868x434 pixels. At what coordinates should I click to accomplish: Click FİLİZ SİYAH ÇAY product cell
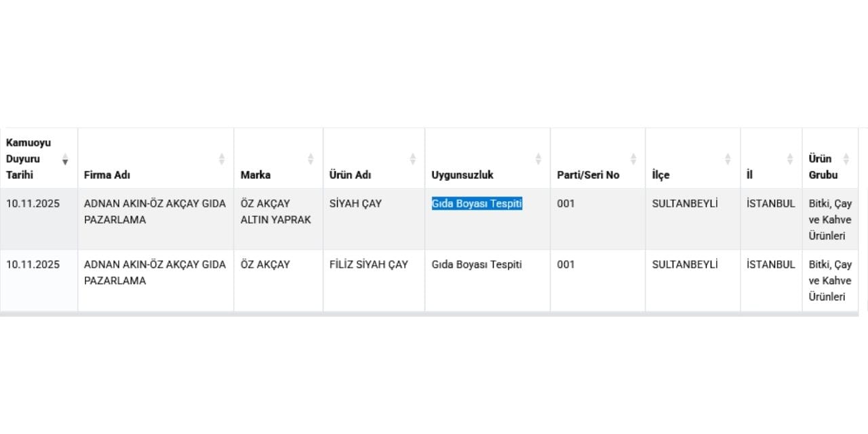[369, 264]
